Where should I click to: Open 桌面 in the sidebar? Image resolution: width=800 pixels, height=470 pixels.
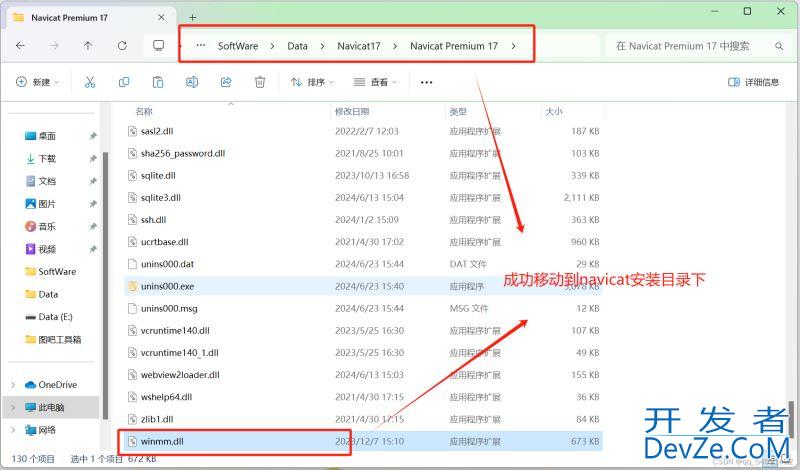click(x=47, y=136)
